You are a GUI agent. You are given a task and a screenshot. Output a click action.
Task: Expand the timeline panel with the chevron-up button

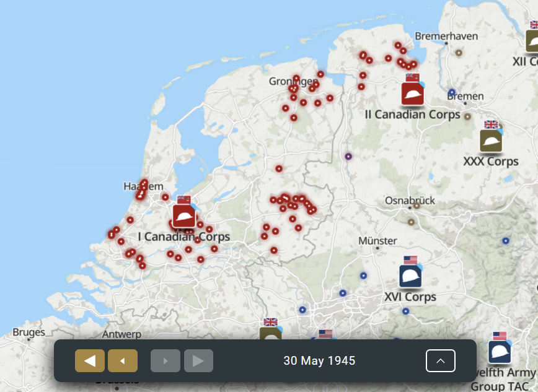click(x=441, y=361)
